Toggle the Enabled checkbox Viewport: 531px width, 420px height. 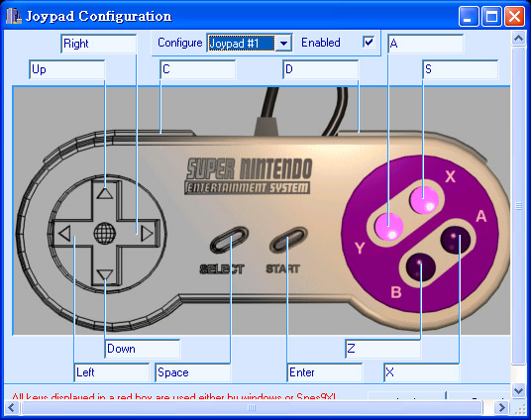[x=369, y=42]
